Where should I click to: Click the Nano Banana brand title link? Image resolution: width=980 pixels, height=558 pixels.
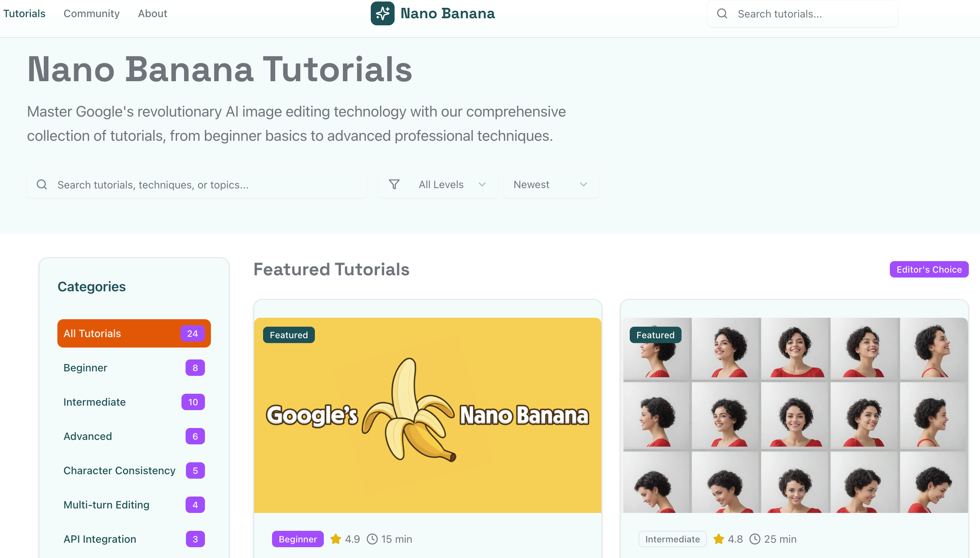[x=448, y=13]
